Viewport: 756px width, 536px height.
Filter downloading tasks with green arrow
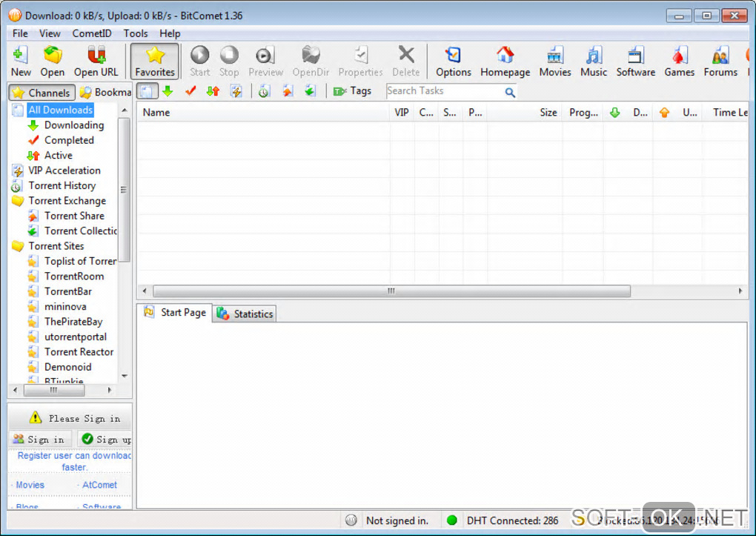pos(168,91)
